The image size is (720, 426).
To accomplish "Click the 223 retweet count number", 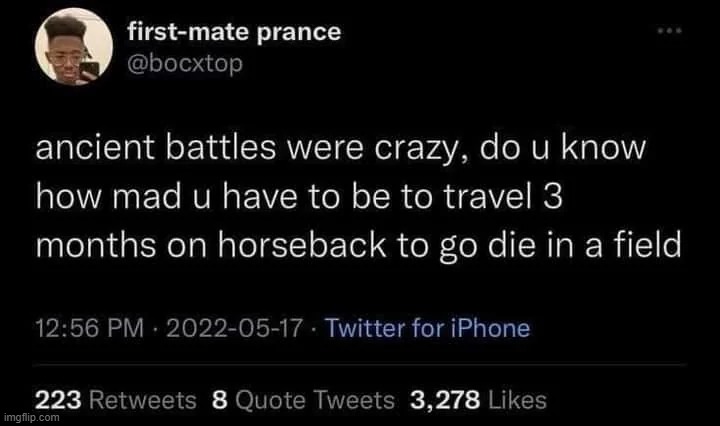I will pos(53,400).
